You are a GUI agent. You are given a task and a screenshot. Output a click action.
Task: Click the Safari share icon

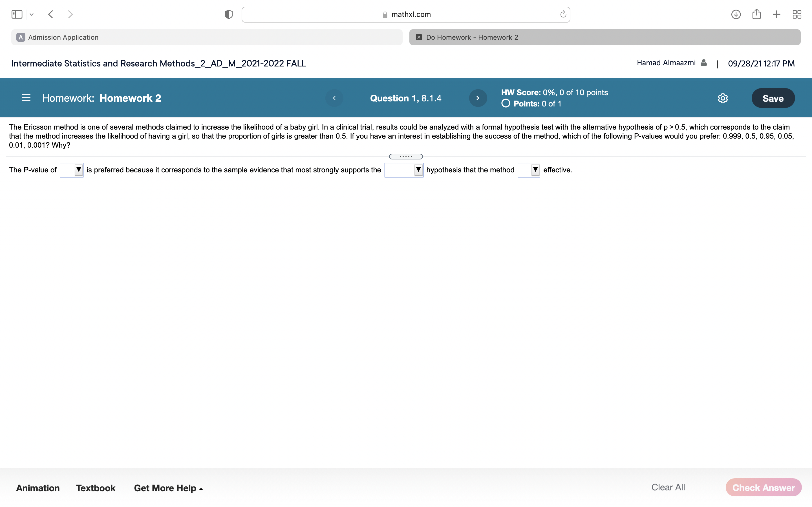(756, 14)
